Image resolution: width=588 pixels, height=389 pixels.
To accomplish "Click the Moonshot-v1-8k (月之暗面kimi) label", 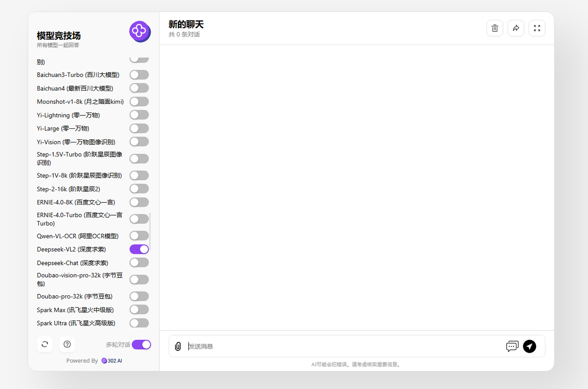I will click(x=80, y=102).
